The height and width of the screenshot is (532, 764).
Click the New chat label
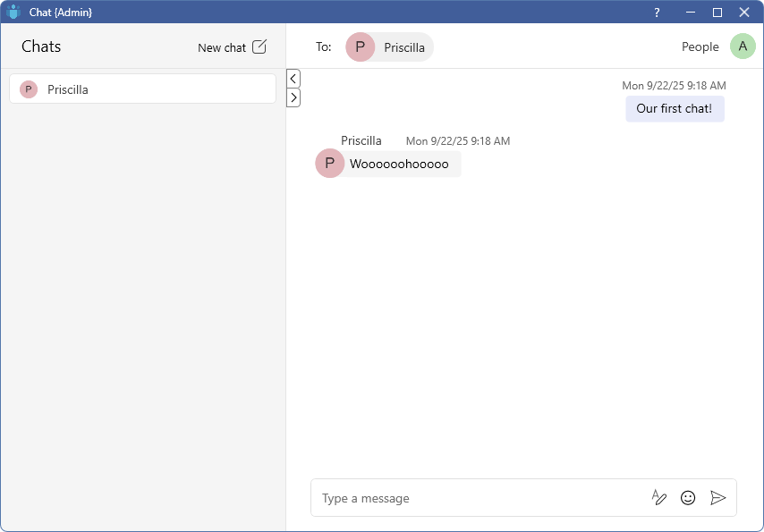(221, 48)
